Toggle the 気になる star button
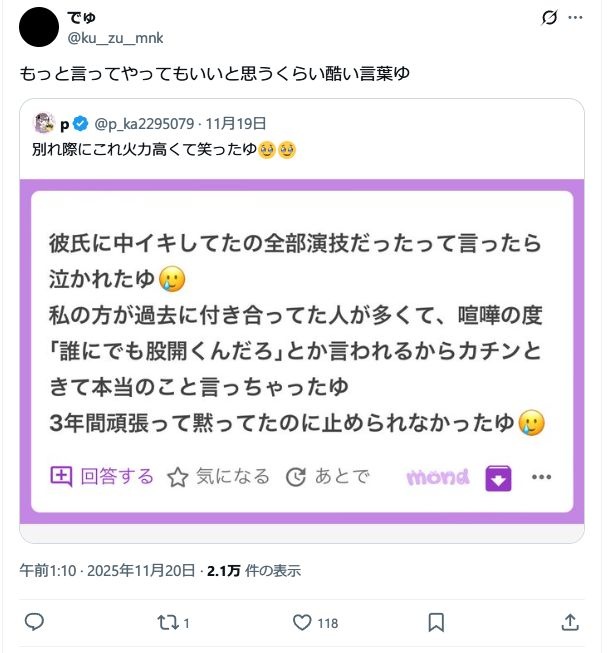Screen dimensions: 608x653 pyautogui.click(x=218, y=477)
